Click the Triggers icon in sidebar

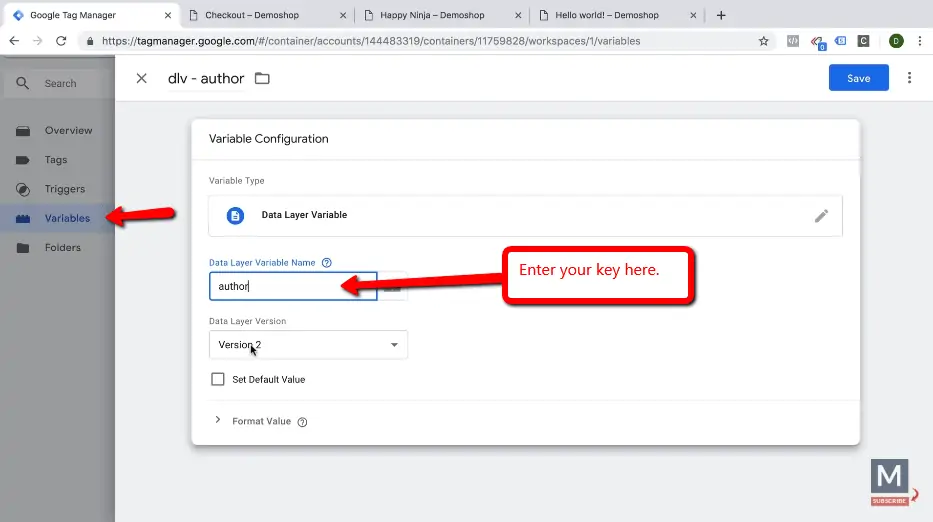[23, 189]
